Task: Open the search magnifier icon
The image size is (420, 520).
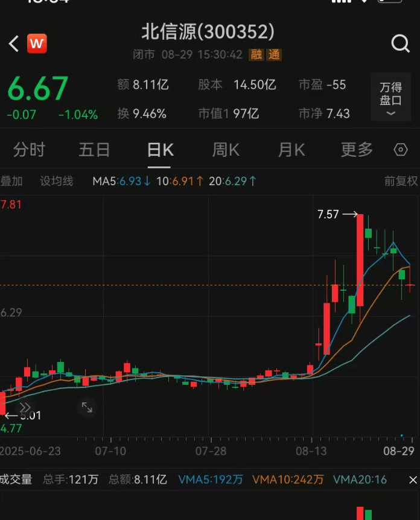Action: click(x=401, y=43)
